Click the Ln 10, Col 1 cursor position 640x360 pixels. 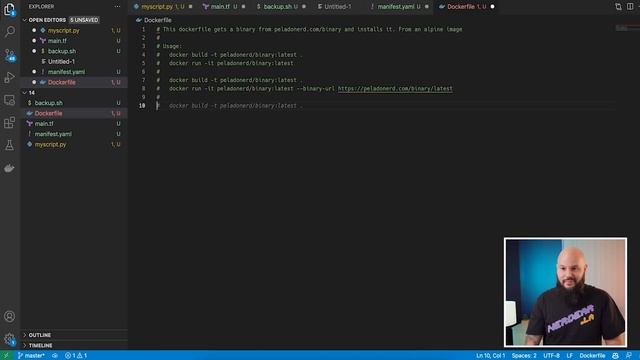pos(491,356)
